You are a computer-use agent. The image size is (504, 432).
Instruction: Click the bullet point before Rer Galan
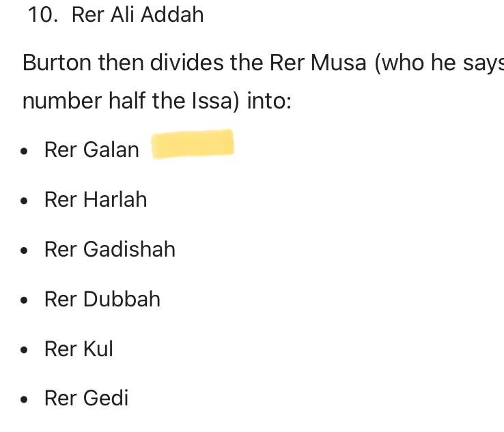(x=25, y=152)
